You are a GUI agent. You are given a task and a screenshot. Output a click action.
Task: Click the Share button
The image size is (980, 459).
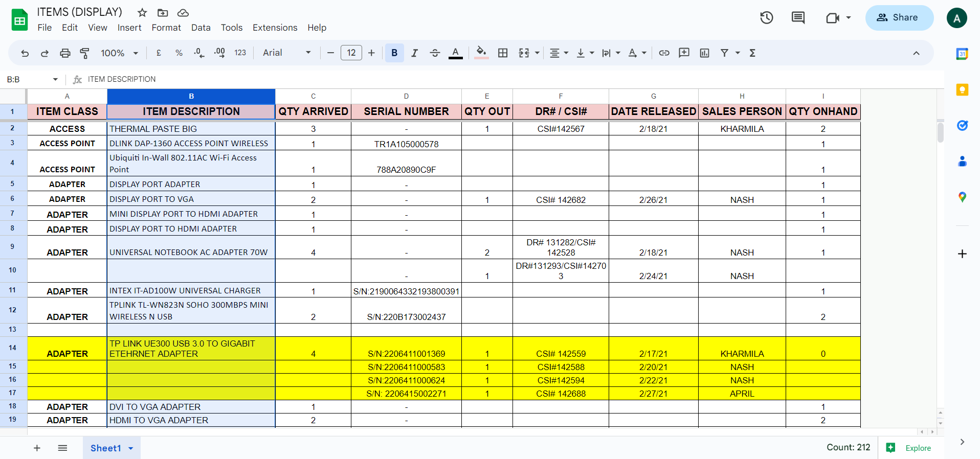tap(899, 17)
